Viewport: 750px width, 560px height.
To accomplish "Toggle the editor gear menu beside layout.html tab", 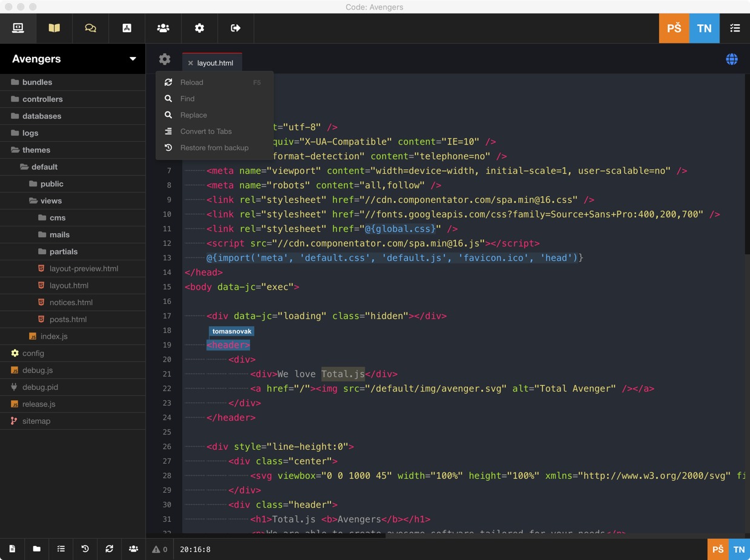I will click(165, 59).
